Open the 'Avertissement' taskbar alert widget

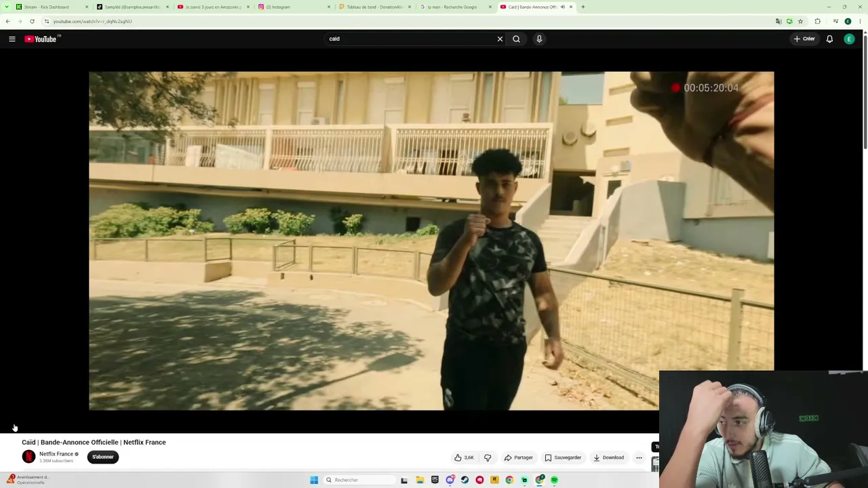27,479
